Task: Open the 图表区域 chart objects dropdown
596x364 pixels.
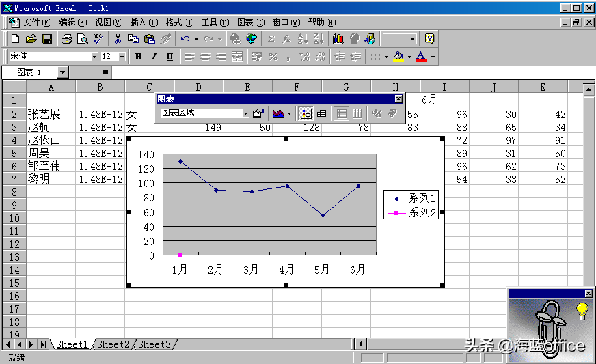Action: coord(245,113)
